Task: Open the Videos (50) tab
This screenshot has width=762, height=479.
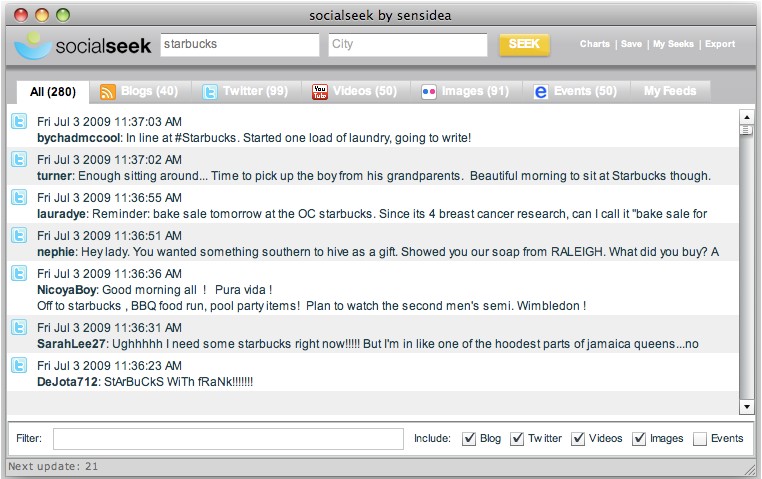Action: (x=355, y=91)
